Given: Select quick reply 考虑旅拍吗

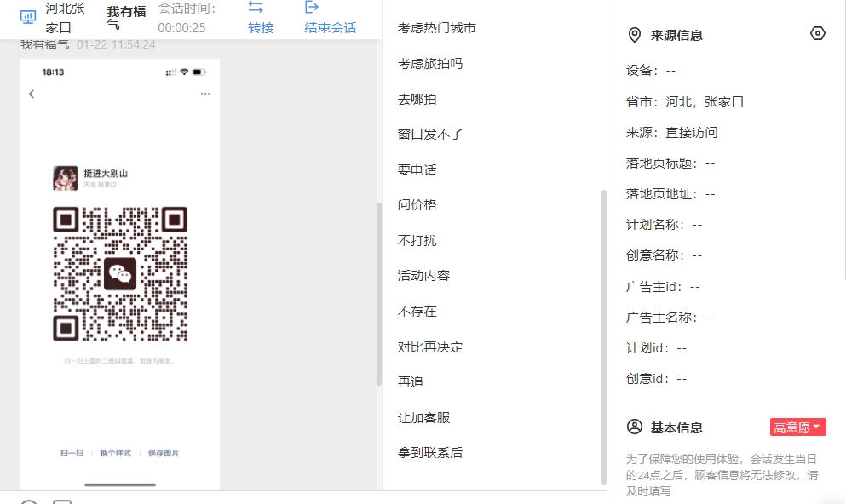Looking at the screenshot, I should (x=430, y=64).
